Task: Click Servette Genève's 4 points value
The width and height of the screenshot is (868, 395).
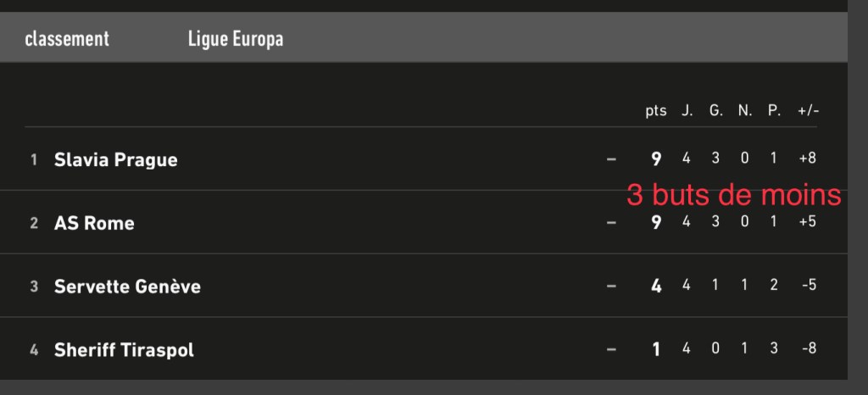Action: (x=656, y=287)
